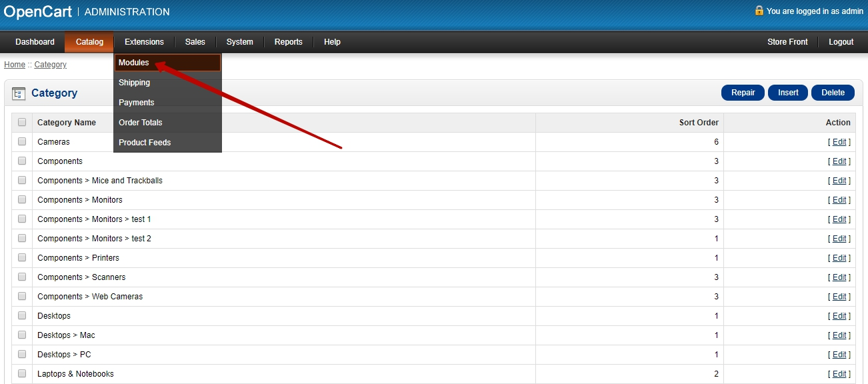This screenshot has width=868, height=384.
Task: Edit the Components > Scanners category
Action: click(x=839, y=277)
